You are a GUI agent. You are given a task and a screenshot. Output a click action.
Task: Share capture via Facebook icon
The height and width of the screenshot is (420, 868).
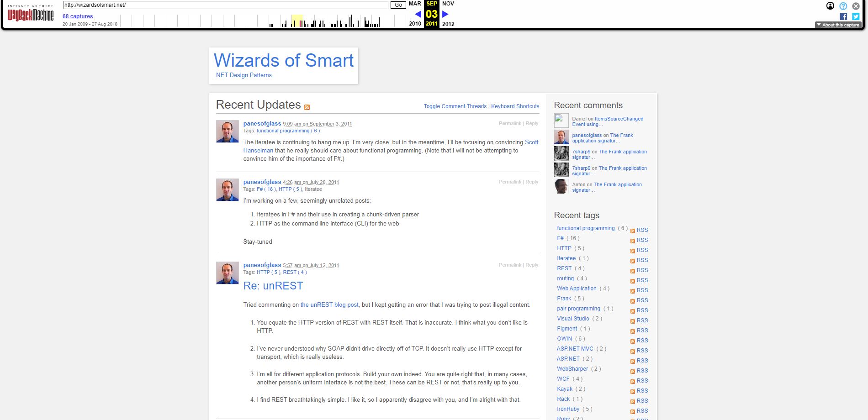[x=843, y=16]
